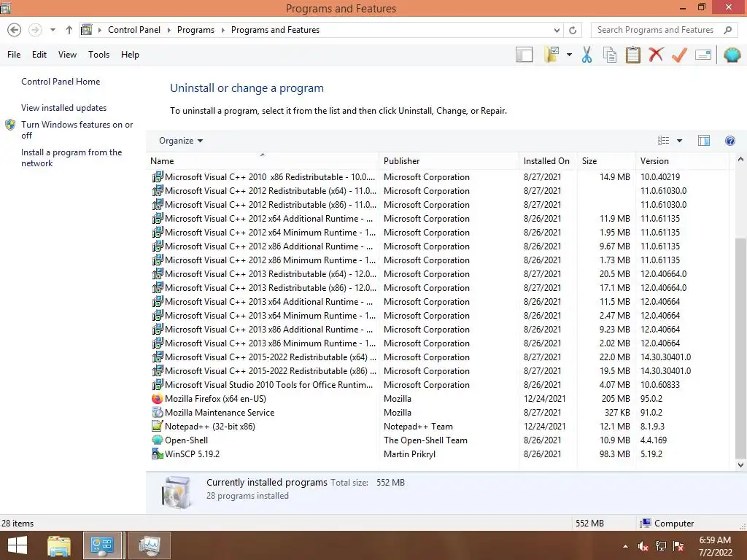The image size is (747, 560).
Task: Expand the folder icon's dropdown arrow
Action: click(569, 55)
